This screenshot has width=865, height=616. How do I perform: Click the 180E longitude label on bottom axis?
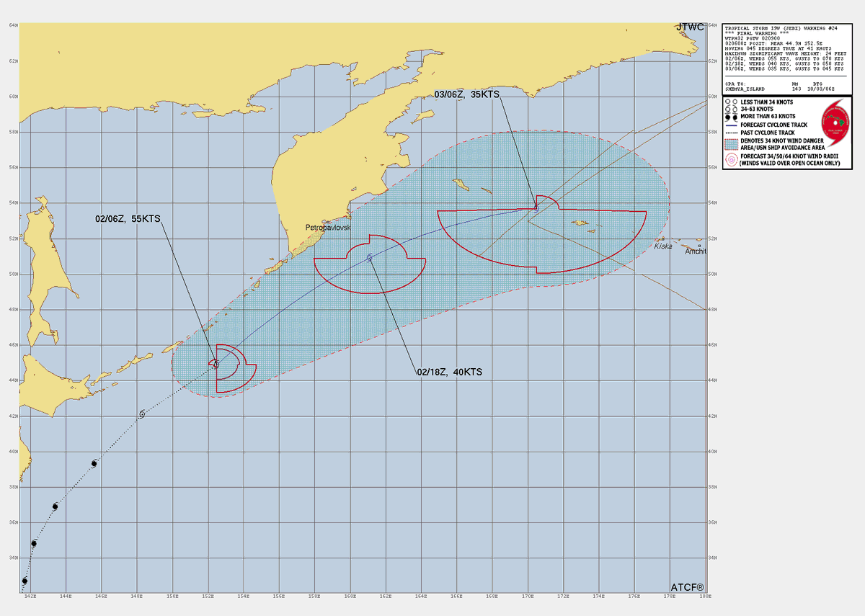pos(706,597)
